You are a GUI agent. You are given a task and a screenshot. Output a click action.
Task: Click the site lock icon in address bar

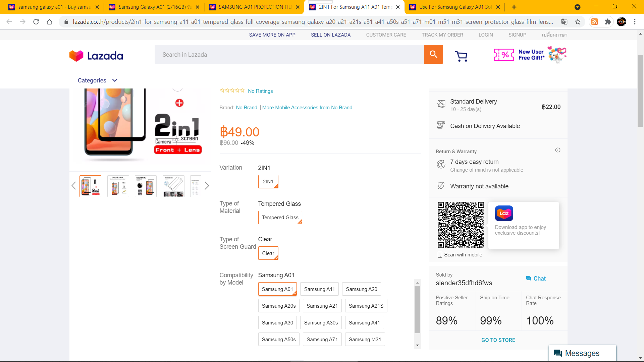point(66,22)
